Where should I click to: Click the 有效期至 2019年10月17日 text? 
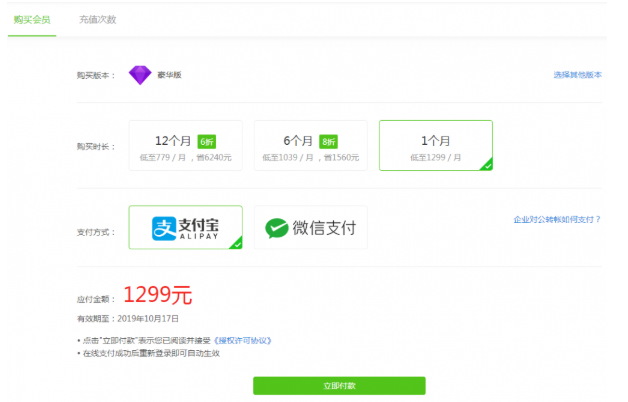(x=128, y=318)
